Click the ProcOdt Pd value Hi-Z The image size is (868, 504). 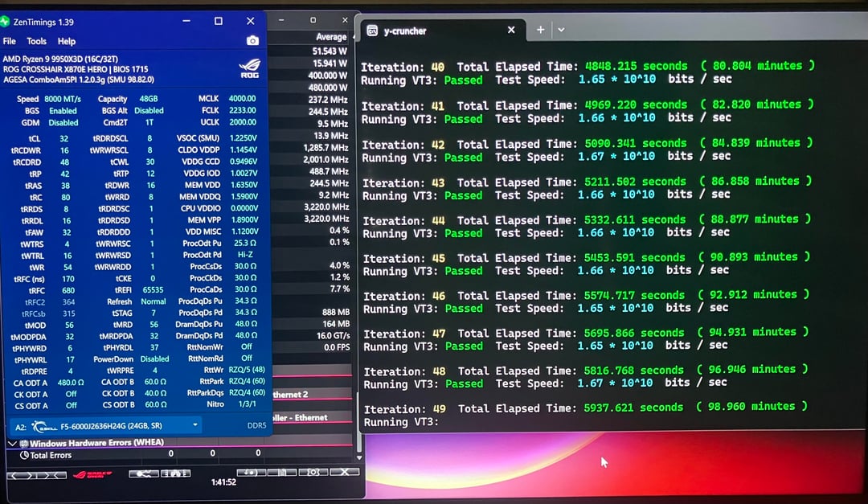pyautogui.click(x=245, y=255)
